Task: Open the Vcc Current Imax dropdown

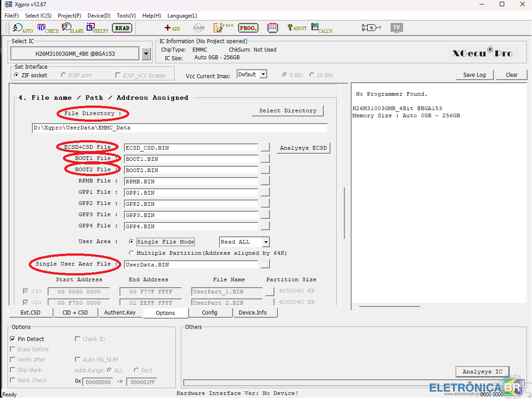Action: (x=263, y=75)
